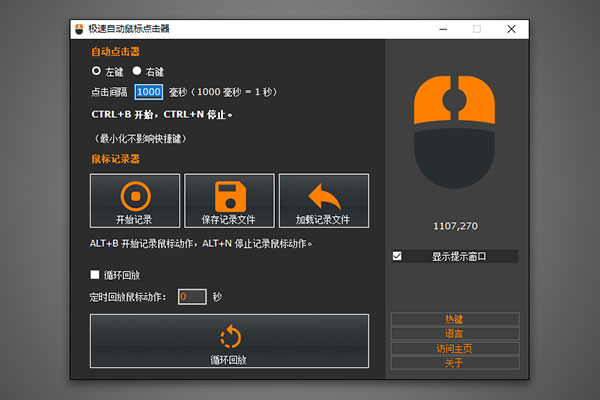Click the 点击间隔 interval input field
Viewport: 600px width, 400px height.
click(x=148, y=92)
